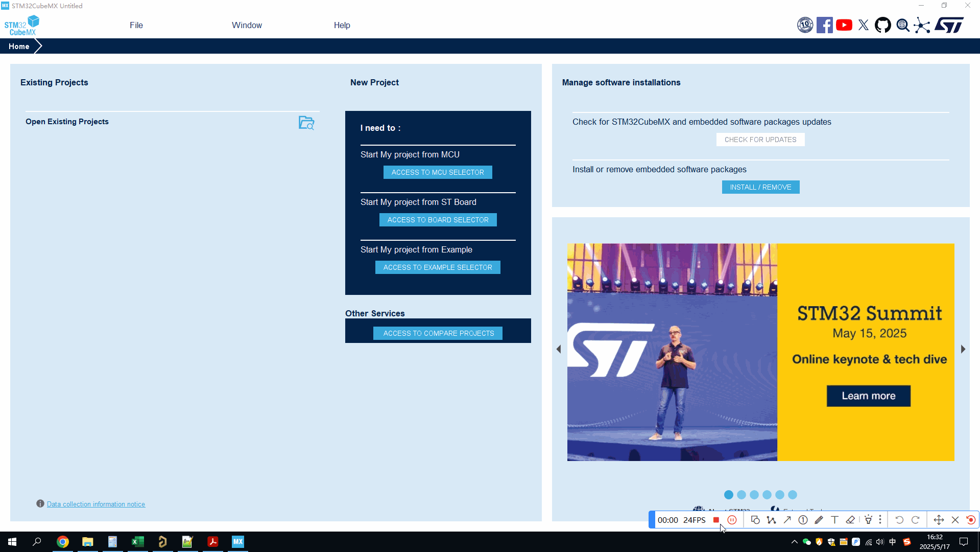The height and width of the screenshot is (552, 980).
Task: Click the Home breadcrumb tab
Action: click(19, 46)
